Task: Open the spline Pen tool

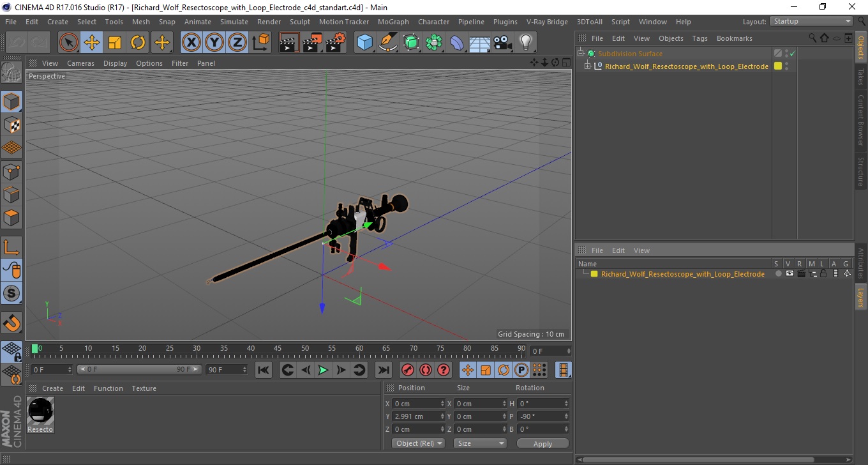Action: 388,43
